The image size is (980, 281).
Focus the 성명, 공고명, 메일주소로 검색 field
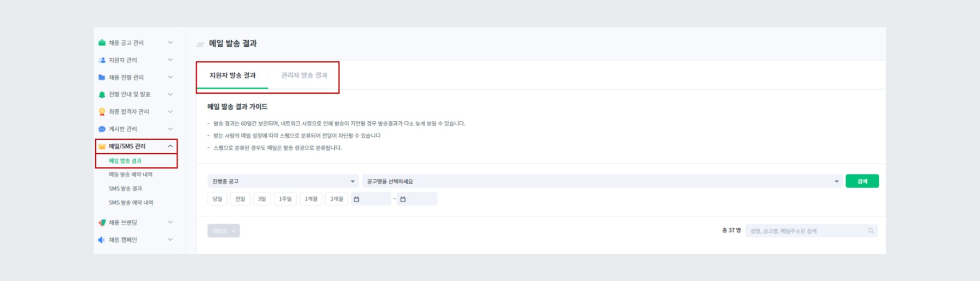[x=811, y=231]
